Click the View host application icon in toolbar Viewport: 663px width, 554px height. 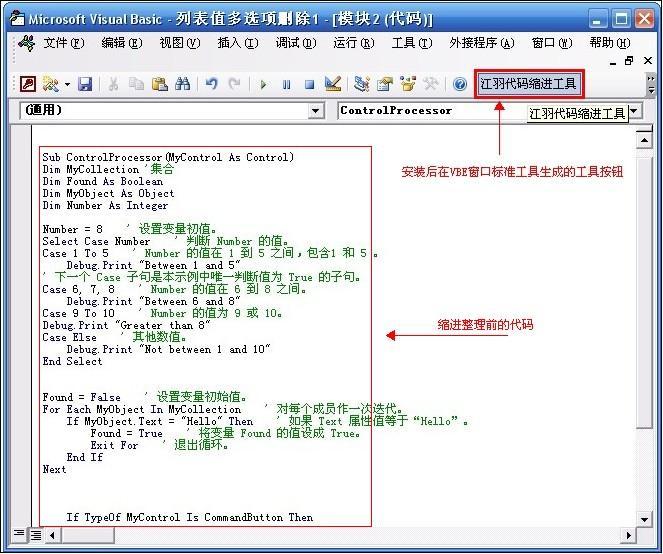click(28, 84)
